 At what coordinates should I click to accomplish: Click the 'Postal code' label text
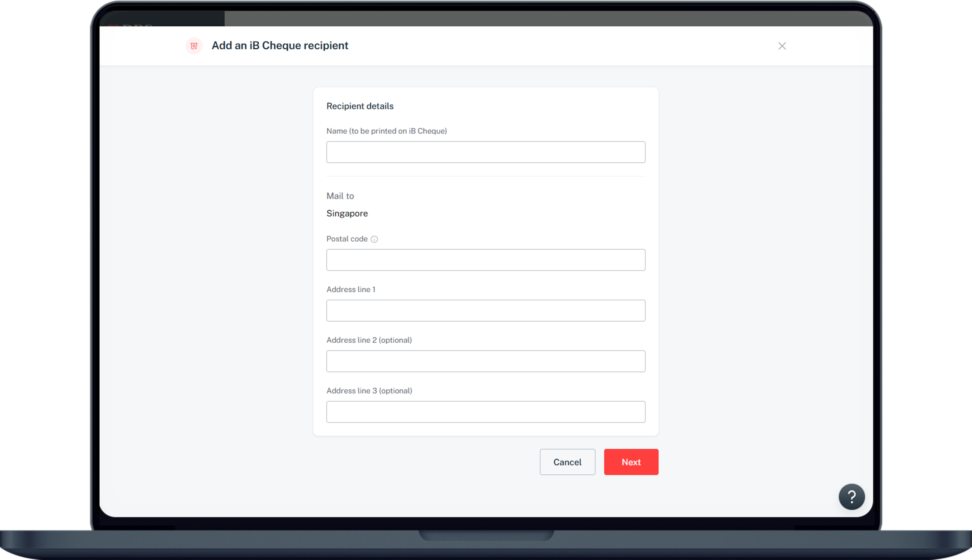click(x=347, y=239)
